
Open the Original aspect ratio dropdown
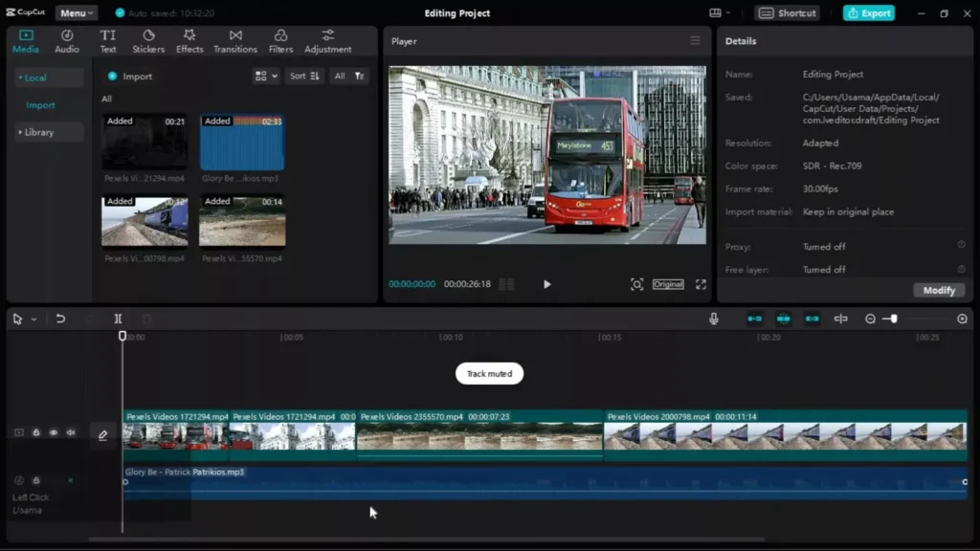click(x=668, y=284)
